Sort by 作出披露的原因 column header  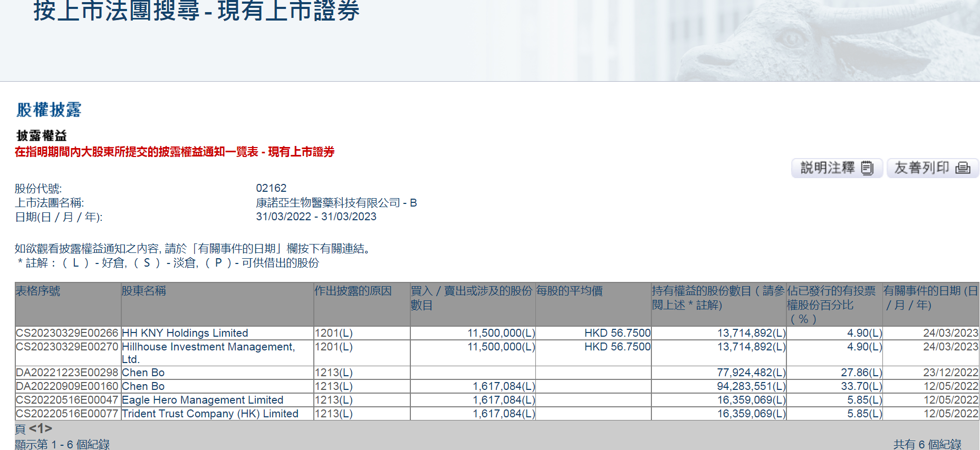point(353,291)
